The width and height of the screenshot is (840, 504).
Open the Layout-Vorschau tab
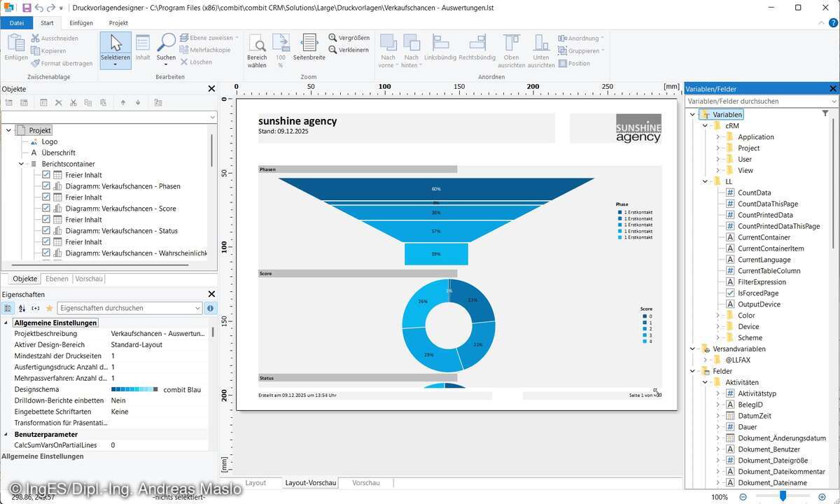[309, 482]
